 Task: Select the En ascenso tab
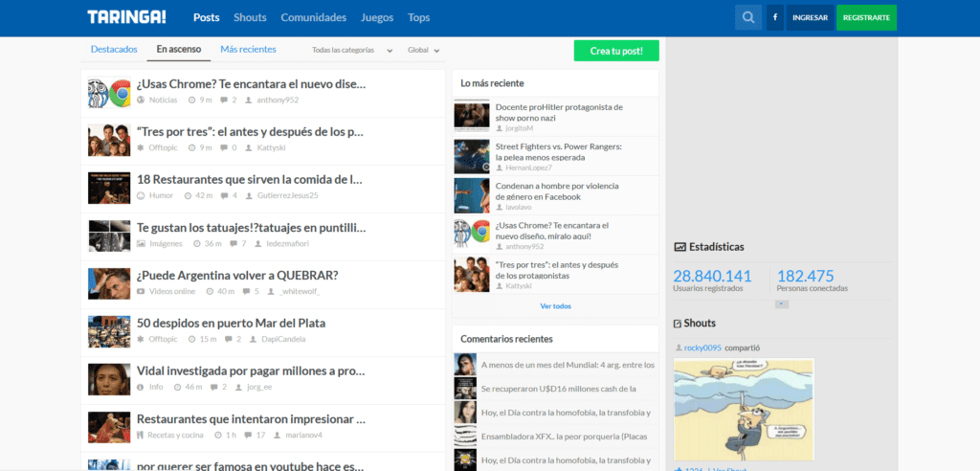click(x=179, y=50)
